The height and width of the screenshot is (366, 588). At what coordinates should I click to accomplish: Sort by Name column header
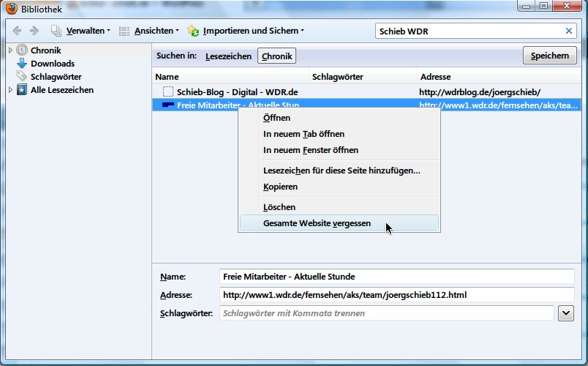click(230, 77)
